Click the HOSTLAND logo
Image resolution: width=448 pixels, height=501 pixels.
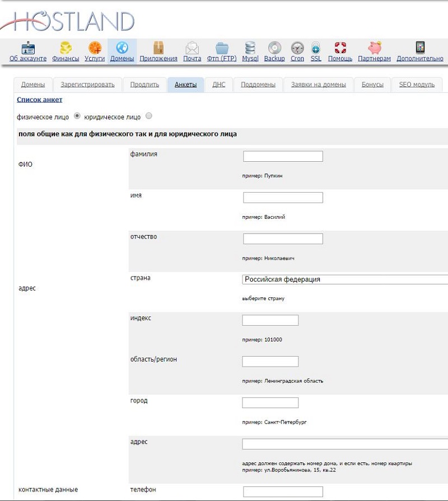point(67,21)
